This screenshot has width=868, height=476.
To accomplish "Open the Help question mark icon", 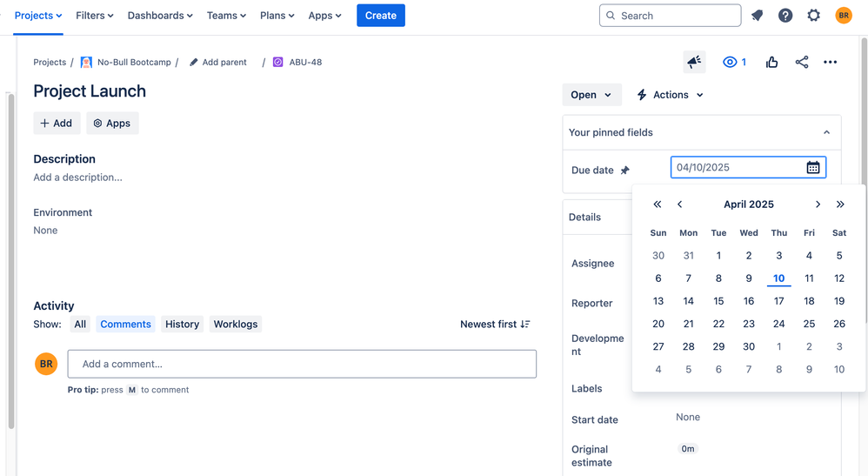I will tap(785, 16).
